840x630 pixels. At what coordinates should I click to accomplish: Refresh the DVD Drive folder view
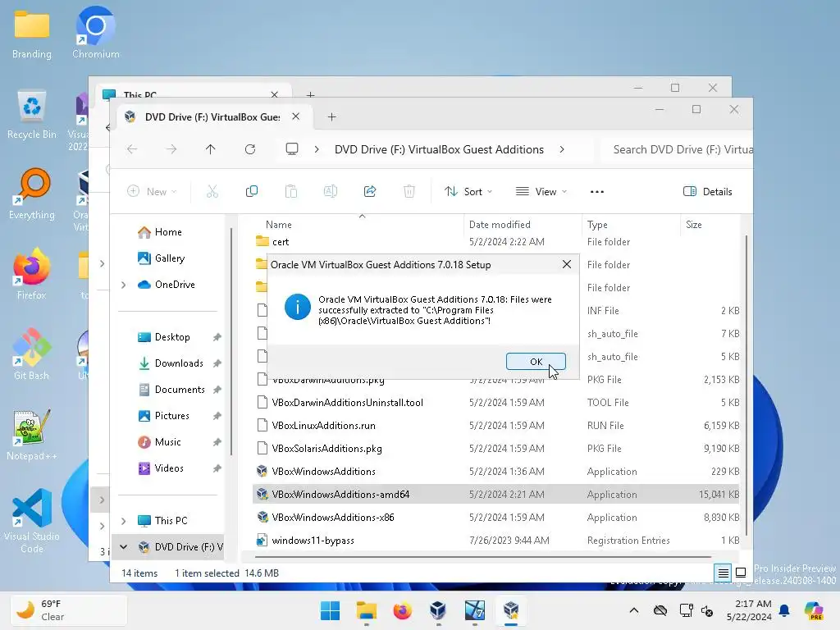[250, 149]
